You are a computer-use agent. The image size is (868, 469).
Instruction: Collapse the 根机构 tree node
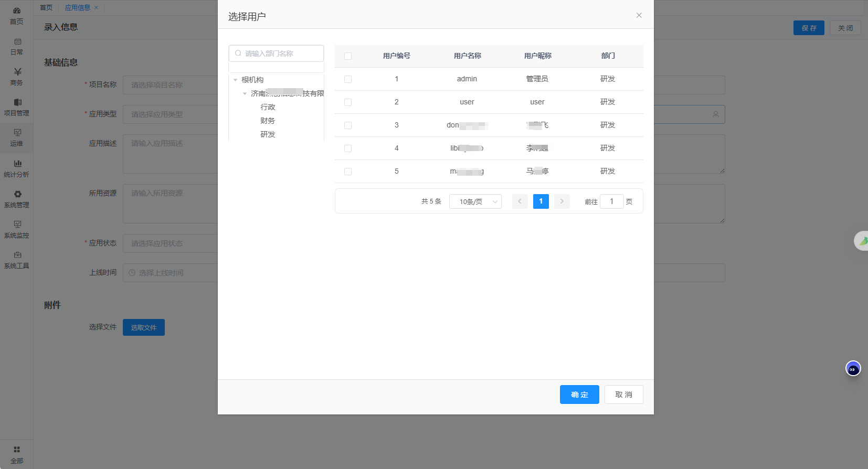pos(235,80)
